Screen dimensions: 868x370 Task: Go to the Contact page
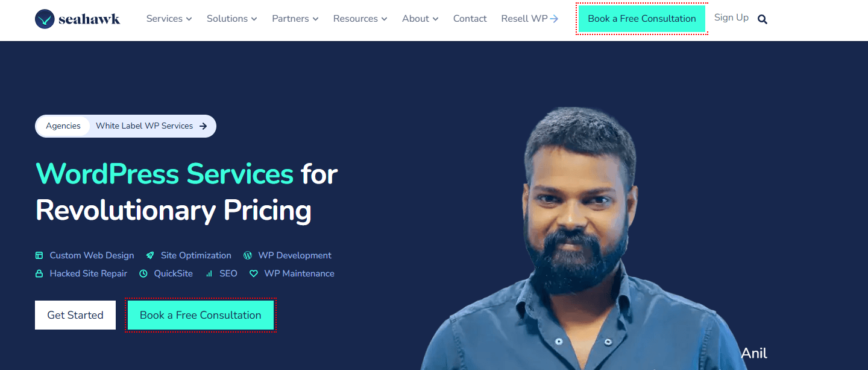(x=470, y=19)
